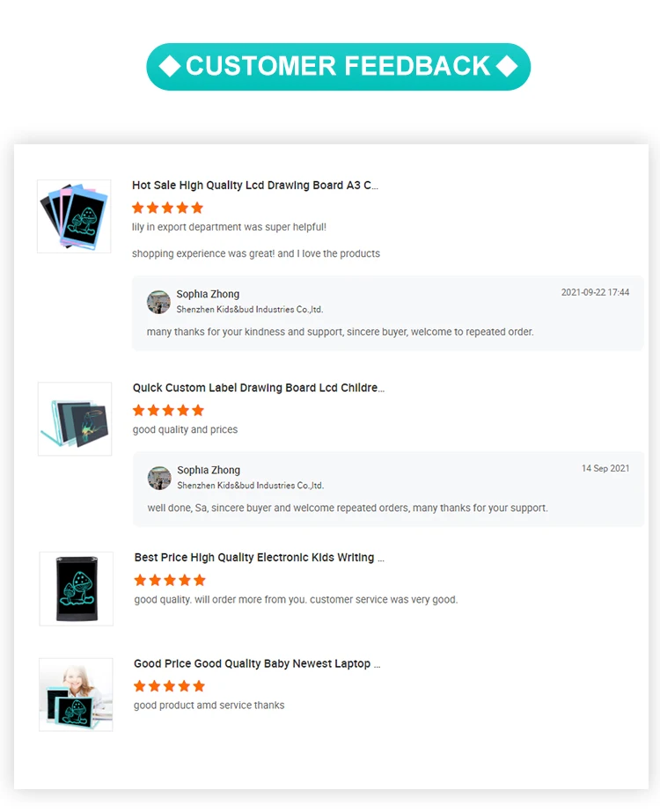
Task: Click the 2021-09-22 17:44 timestamp
Action: tap(595, 293)
